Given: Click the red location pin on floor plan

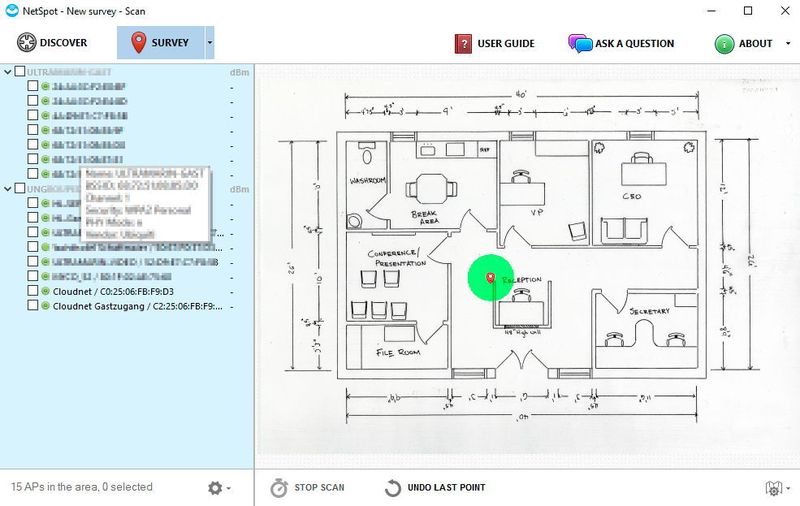Looking at the screenshot, I should click(x=490, y=278).
